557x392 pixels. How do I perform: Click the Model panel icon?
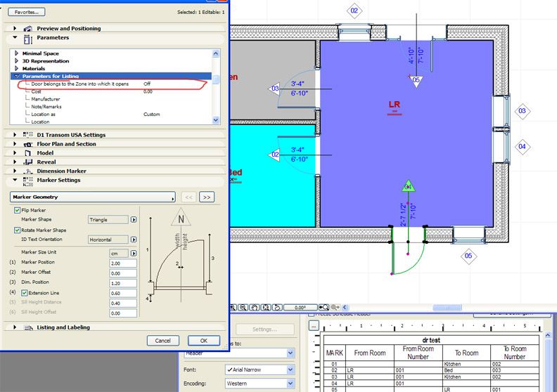tap(28, 153)
